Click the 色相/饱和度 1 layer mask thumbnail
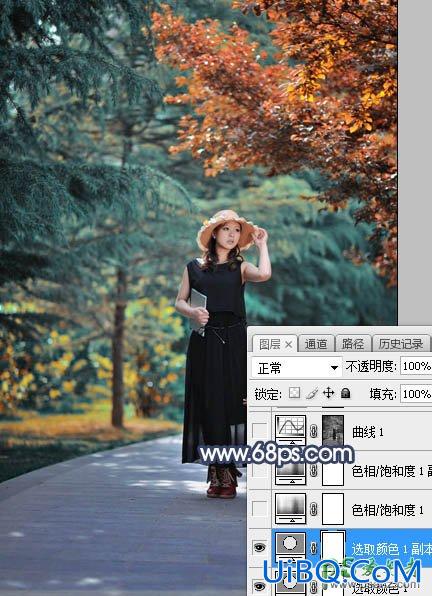 coord(333,509)
